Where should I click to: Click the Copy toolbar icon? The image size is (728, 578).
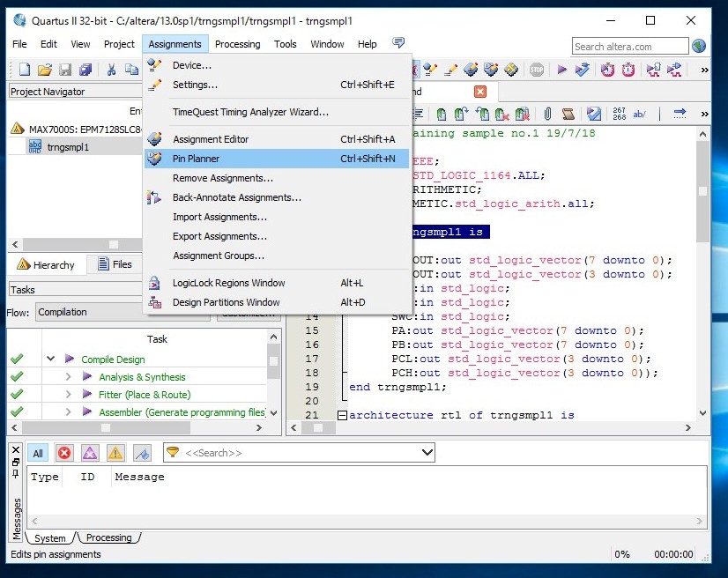(131, 70)
